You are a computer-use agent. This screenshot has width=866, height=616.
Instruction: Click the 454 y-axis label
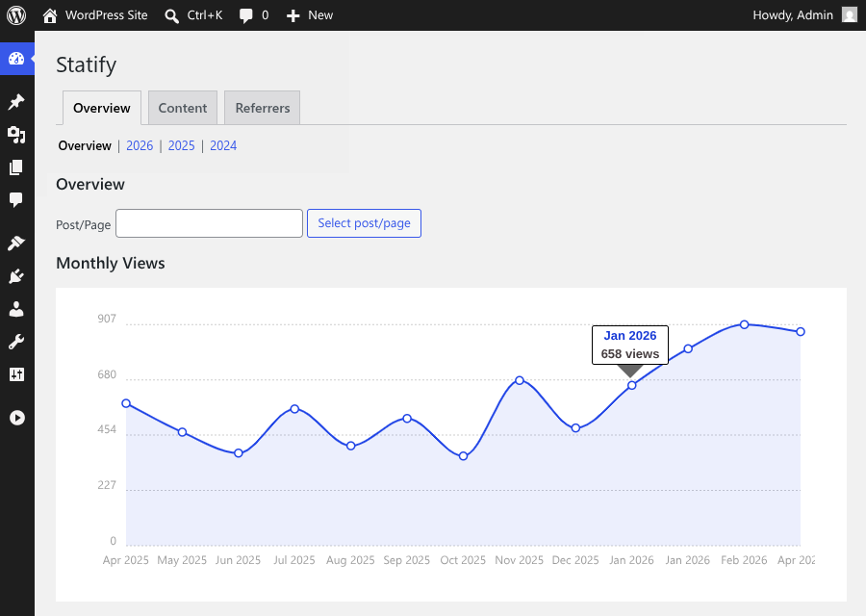[107, 430]
